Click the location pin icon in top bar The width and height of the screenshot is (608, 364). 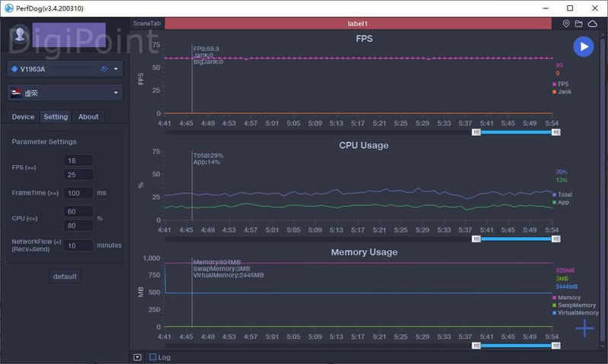tap(566, 24)
